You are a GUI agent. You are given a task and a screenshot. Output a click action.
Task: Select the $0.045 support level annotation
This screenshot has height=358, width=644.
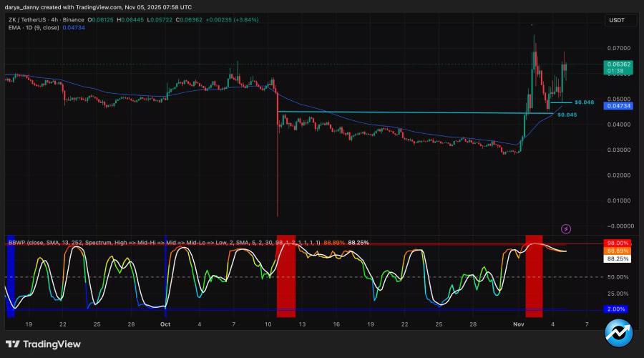567,115
